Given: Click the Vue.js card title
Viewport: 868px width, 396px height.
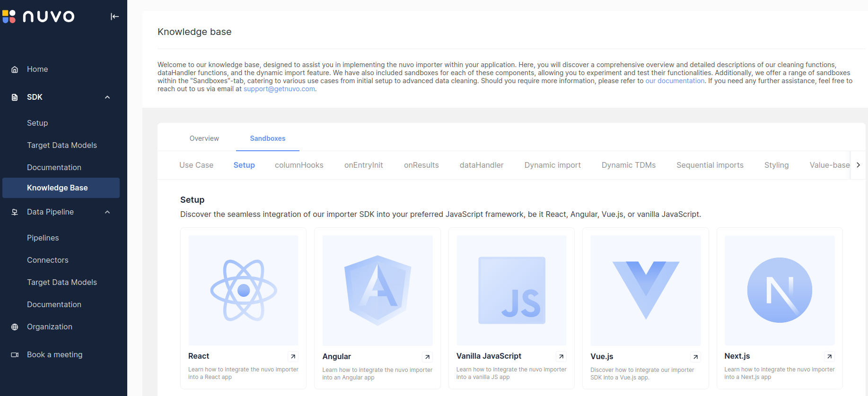Looking at the screenshot, I should [602, 356].
